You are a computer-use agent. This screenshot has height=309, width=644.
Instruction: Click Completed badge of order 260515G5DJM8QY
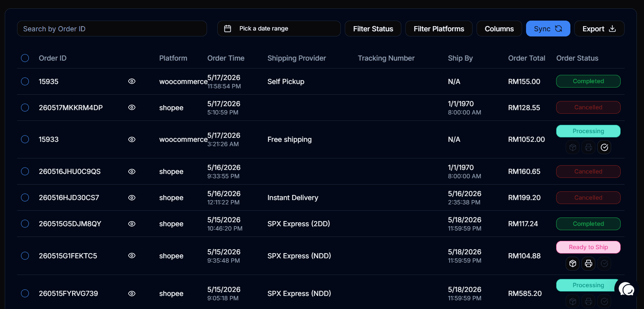pos(588,224)
